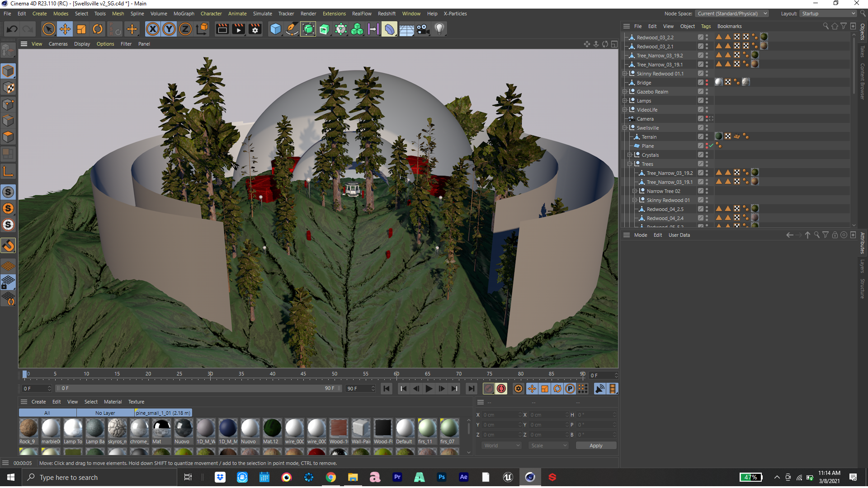
Task: Open Layout Startup dropdown
Action: coord(828,14)
